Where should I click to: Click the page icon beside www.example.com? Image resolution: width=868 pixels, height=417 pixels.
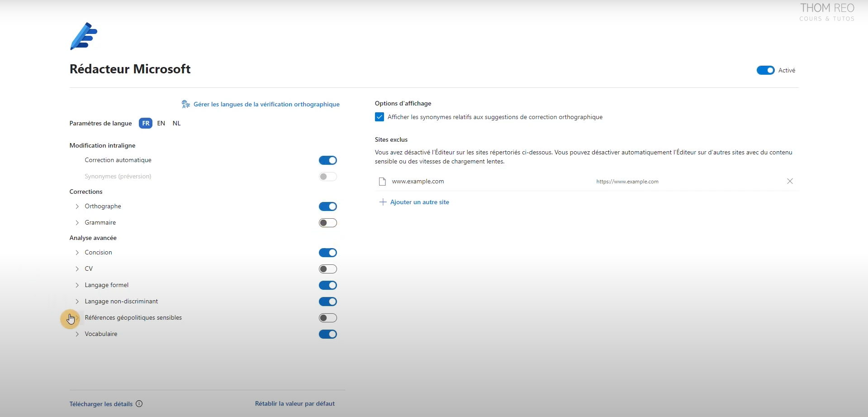click(x=382, y=182)
